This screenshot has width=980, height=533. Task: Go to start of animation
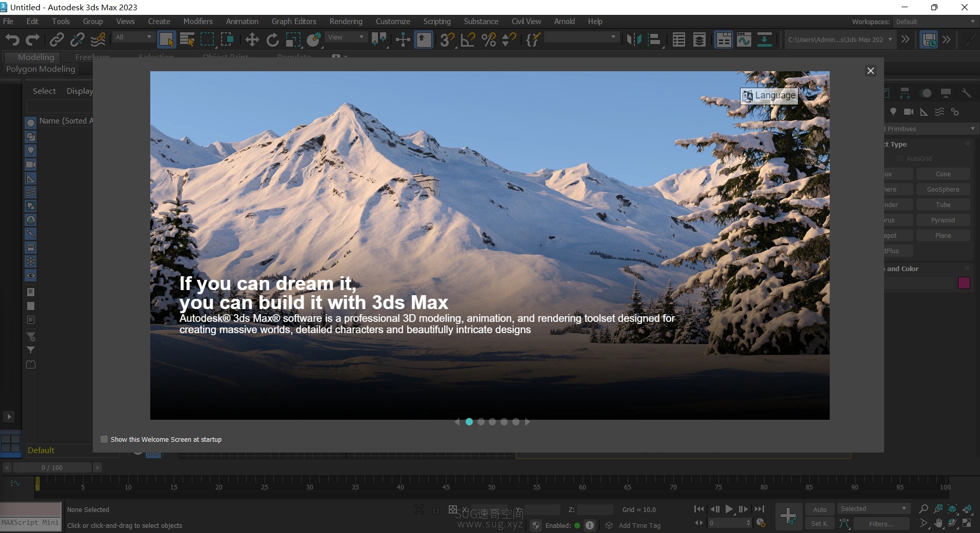[x=698, y=509]
